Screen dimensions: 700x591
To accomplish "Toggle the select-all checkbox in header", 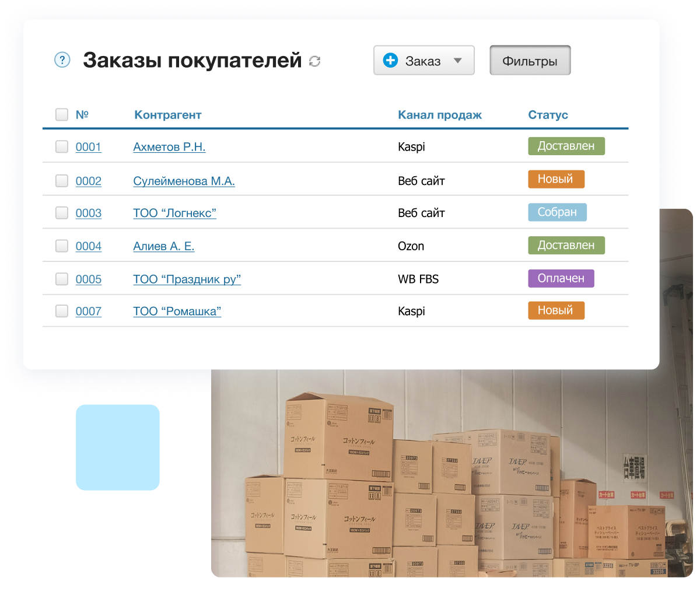I will [62, 114].
